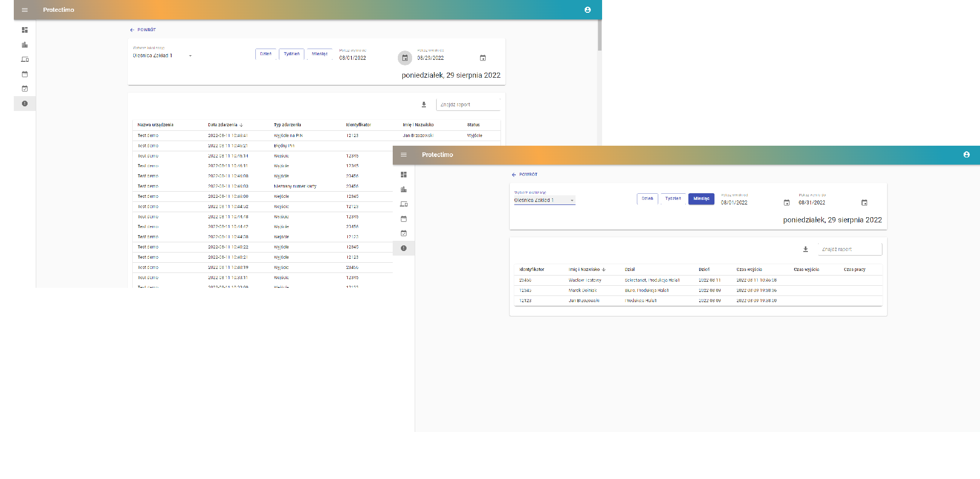Open hamburger menu in upper-left Protectimo window
Image resolution: width=980 pixels, height=479 pixels.
click(x=25, y=10)
